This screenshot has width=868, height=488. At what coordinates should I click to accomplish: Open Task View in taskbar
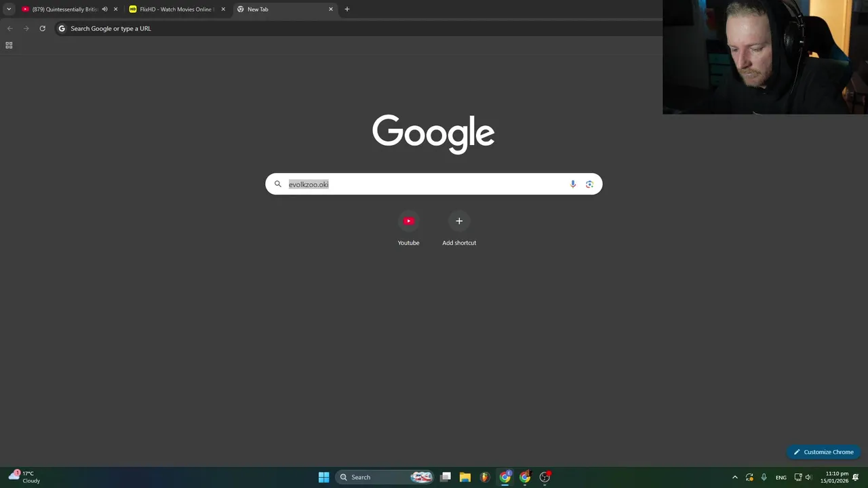click(x=446, y=477)
